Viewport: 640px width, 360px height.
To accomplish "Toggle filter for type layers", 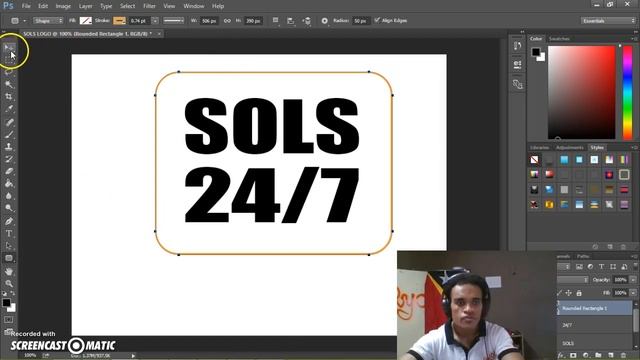I will (x=602, y=267).
